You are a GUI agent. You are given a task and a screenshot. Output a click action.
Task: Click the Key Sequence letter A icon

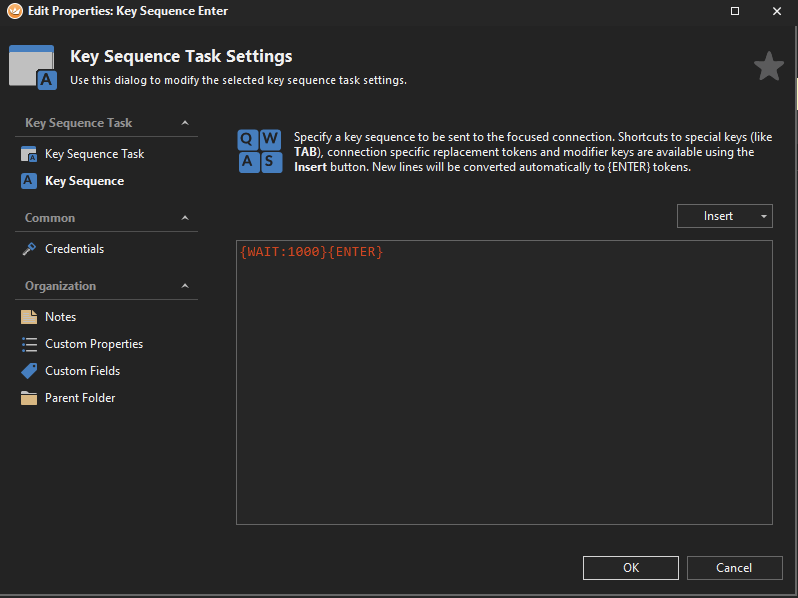[x=29, y=181]
